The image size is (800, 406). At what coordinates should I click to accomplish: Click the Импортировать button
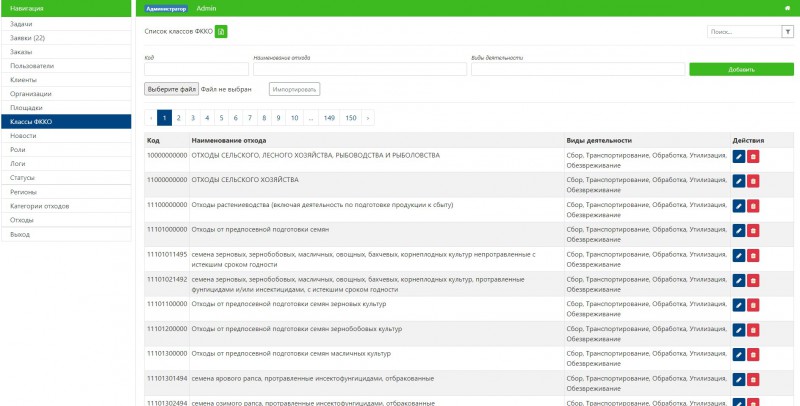[x=294, y=90]
